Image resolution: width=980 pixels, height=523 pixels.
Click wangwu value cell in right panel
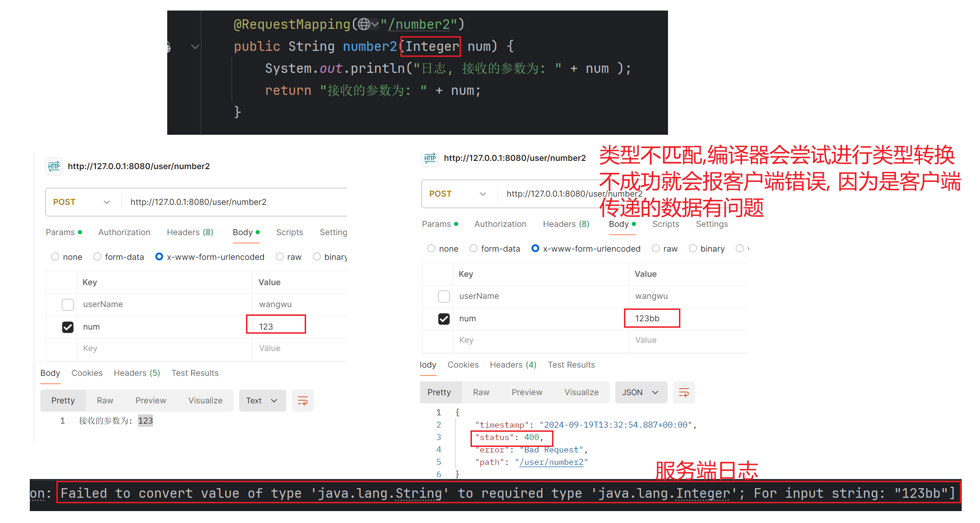(x=689, y=297)
